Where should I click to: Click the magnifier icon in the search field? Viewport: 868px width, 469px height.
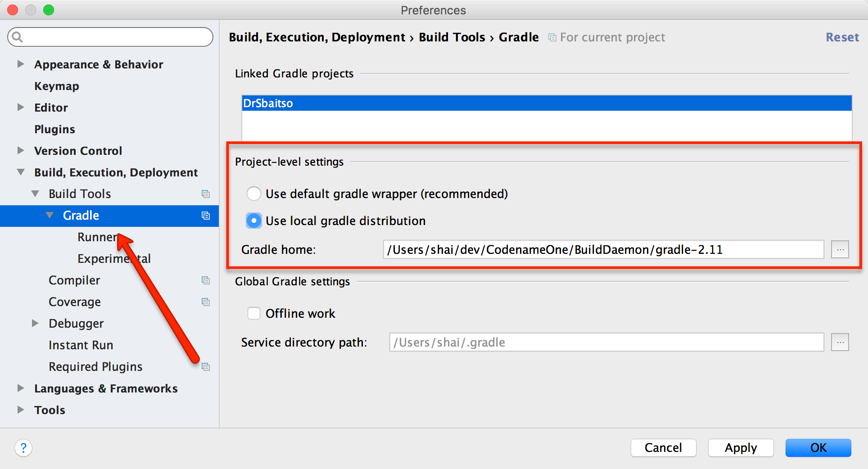18,37
